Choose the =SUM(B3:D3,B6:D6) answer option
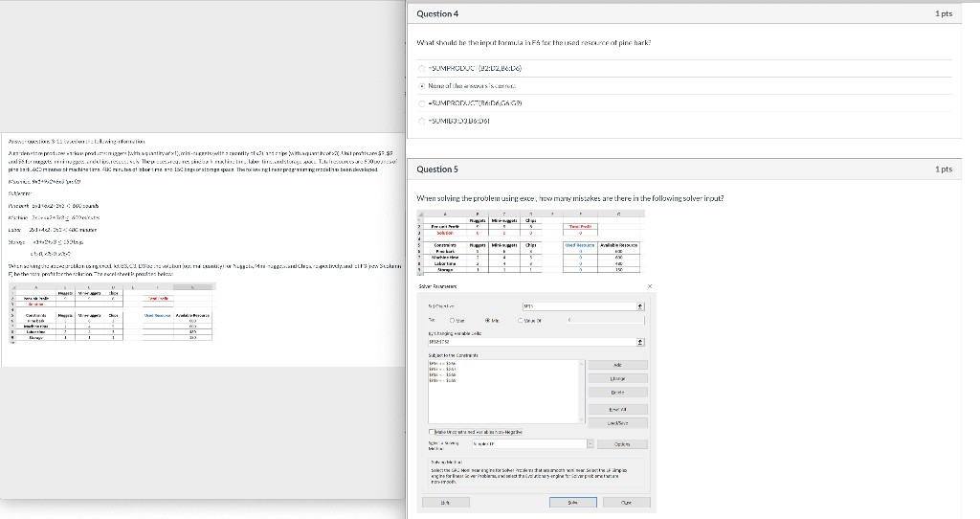 click(422, 121)
